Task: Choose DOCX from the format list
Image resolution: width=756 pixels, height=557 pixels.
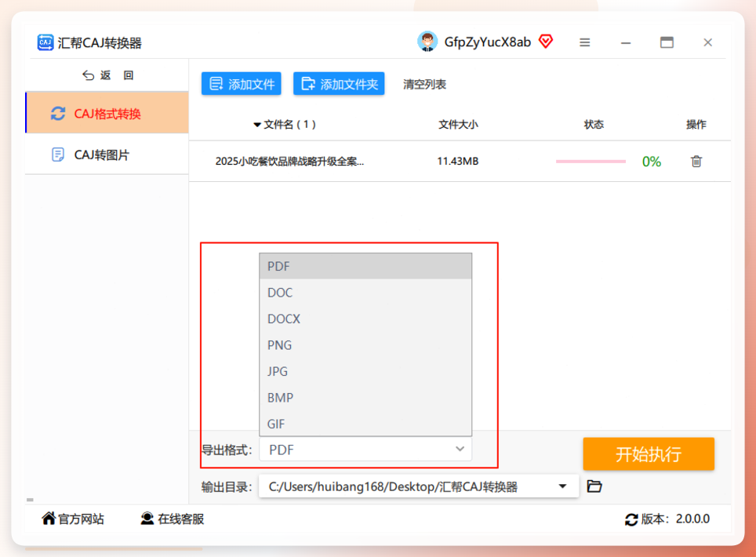Action: pos(365,319)
